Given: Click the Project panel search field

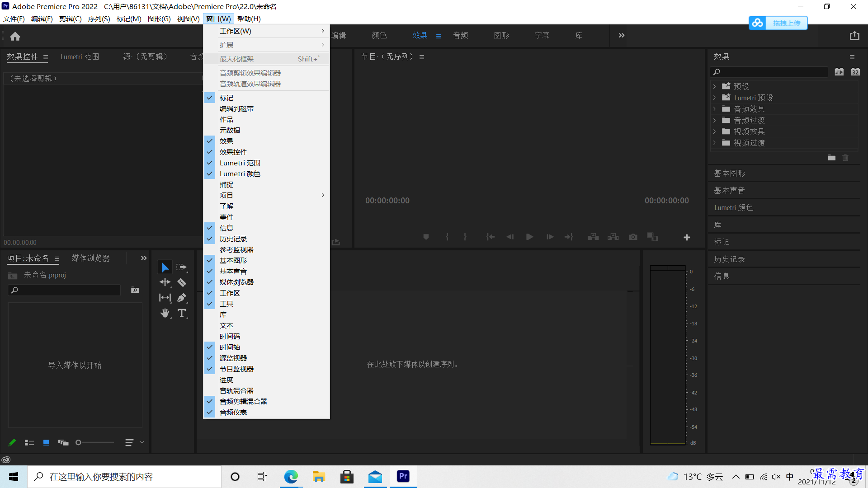Looking at the screenshot, I should pyautogui.click(x=65, y=290).
